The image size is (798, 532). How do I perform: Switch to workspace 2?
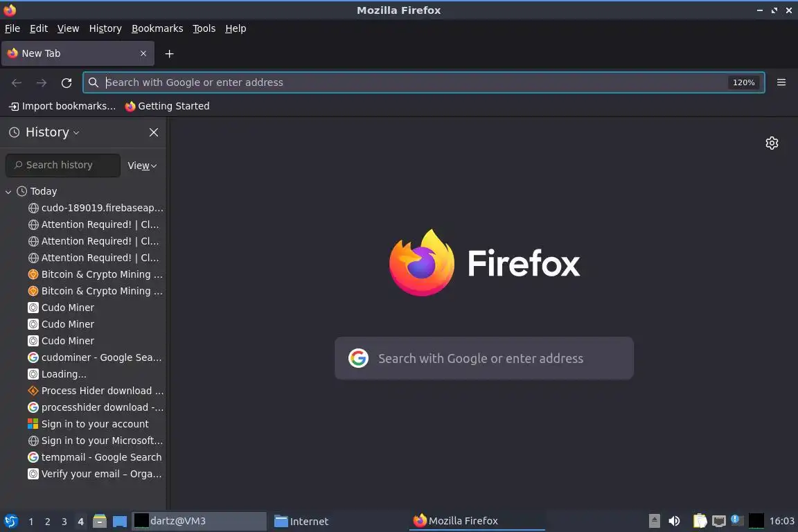click(48, 522)
